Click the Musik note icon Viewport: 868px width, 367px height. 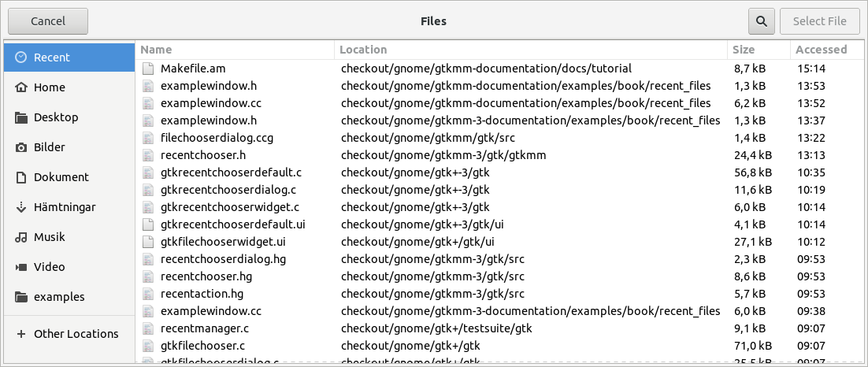(x=21, y=237)
